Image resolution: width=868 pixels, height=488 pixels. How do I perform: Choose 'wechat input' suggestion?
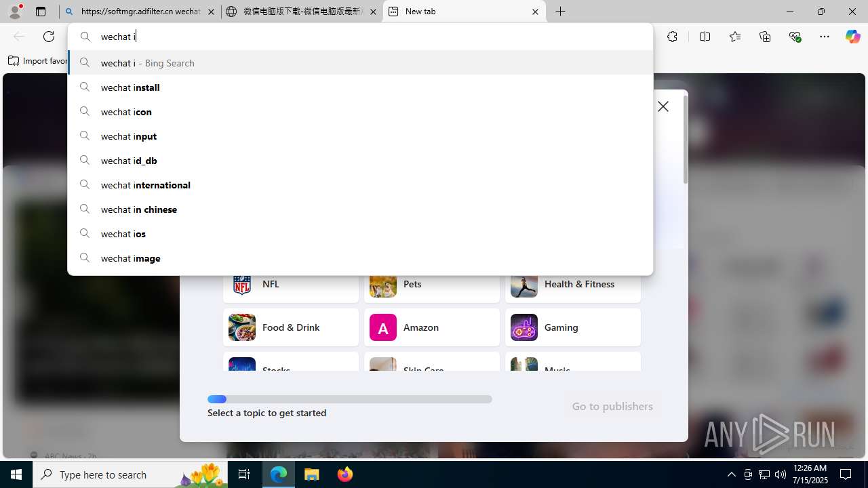click(360, 136)
